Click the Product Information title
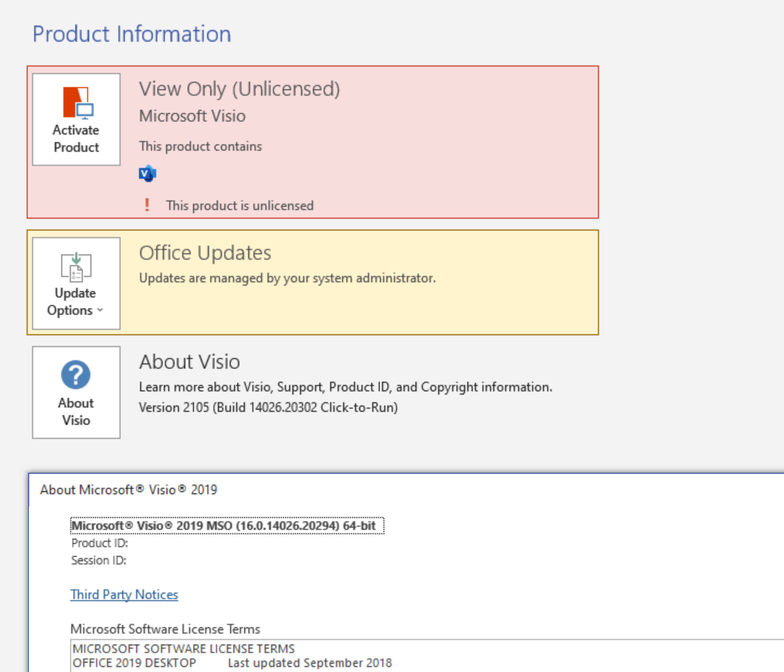Viewport: 784px width, 672px height. pyautogui.click(x=132, y=34)
